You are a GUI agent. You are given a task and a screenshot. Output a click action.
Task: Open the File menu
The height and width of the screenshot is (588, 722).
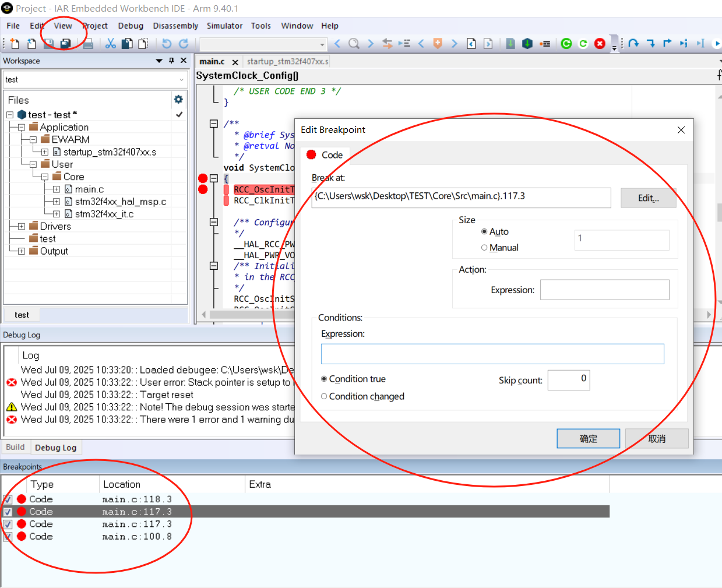coord(13,26)
